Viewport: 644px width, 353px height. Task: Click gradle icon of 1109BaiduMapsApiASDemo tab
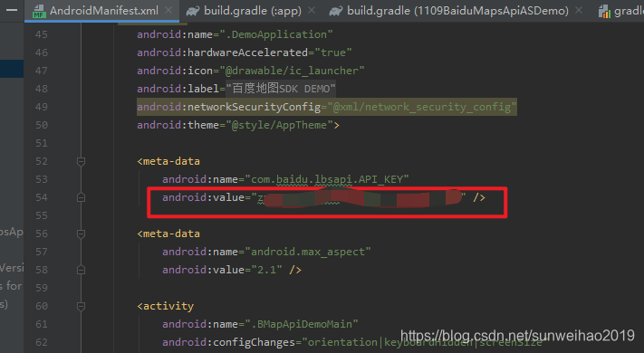pos(336,11)
